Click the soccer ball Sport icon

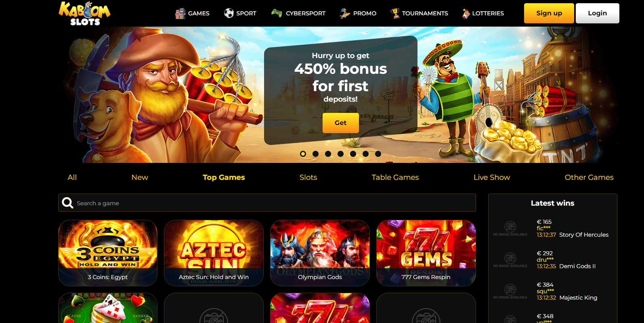[229, 13]
